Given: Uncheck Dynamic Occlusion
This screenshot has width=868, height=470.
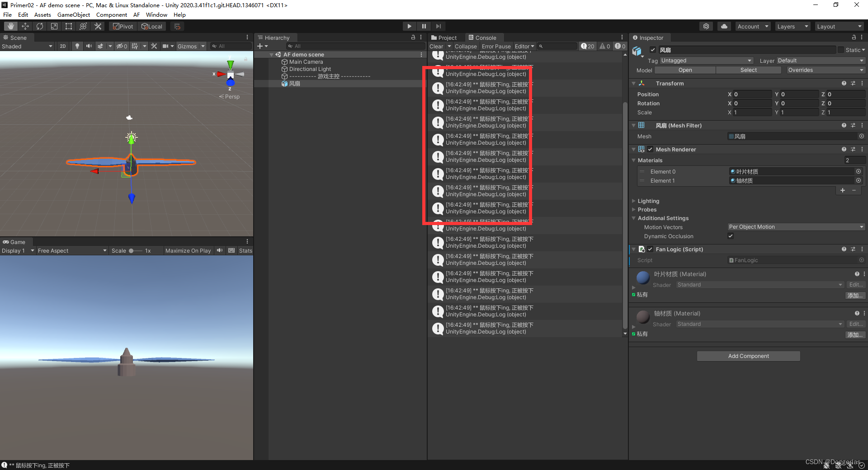Looking at the screenshot, I should tap(731, 236).
